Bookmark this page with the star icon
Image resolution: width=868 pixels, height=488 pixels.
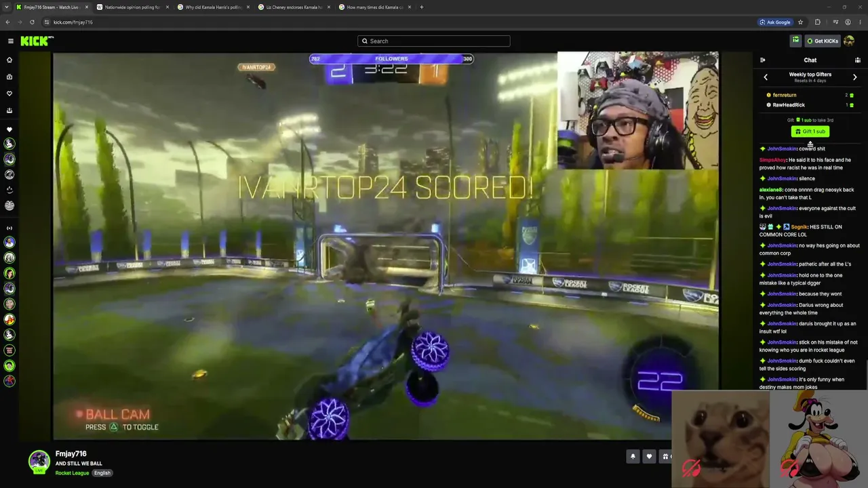click(x=800, y=22)
